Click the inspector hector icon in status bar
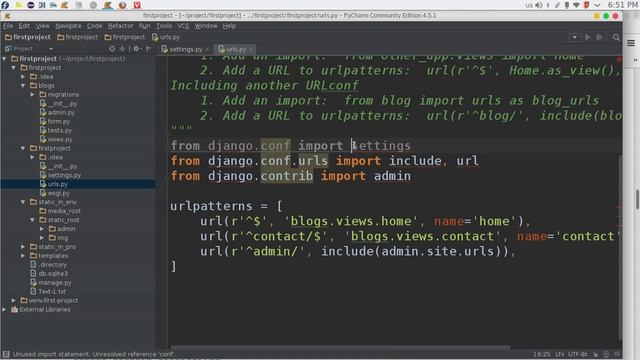Viewport: 640px width, 360px height. (606, 355)
